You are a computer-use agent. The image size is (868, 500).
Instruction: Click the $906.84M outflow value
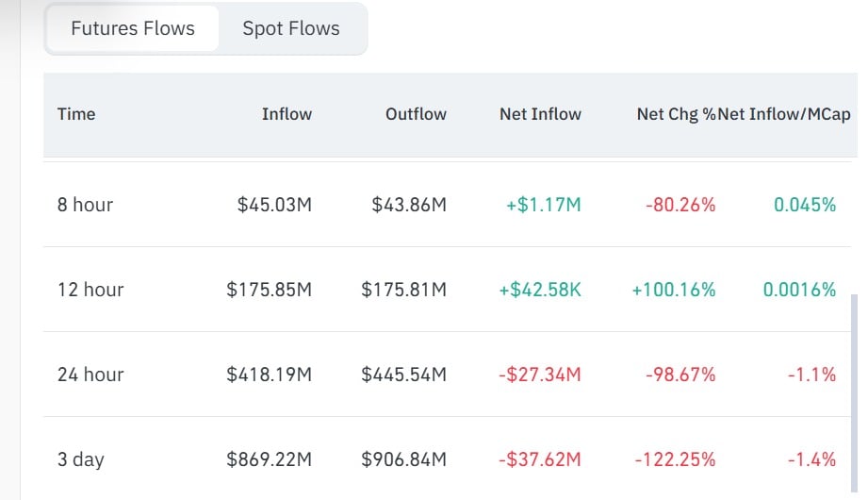pyautogui.click(x=403, y=459)
